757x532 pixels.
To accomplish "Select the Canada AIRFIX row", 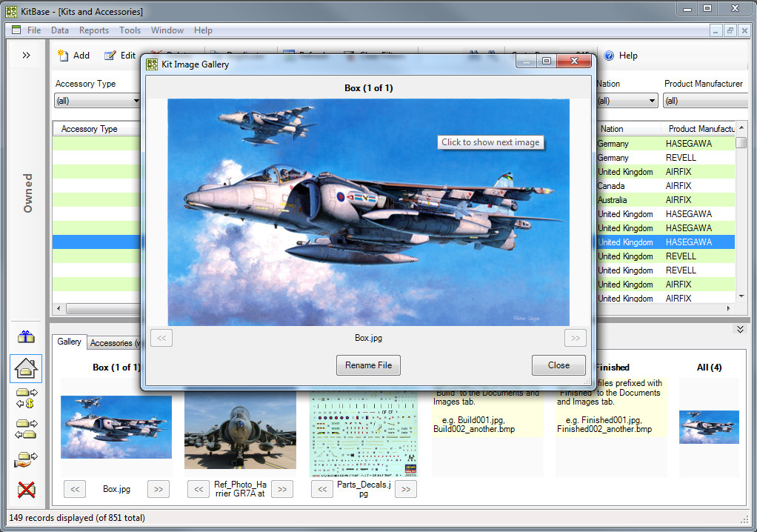I will pos(666,186).
